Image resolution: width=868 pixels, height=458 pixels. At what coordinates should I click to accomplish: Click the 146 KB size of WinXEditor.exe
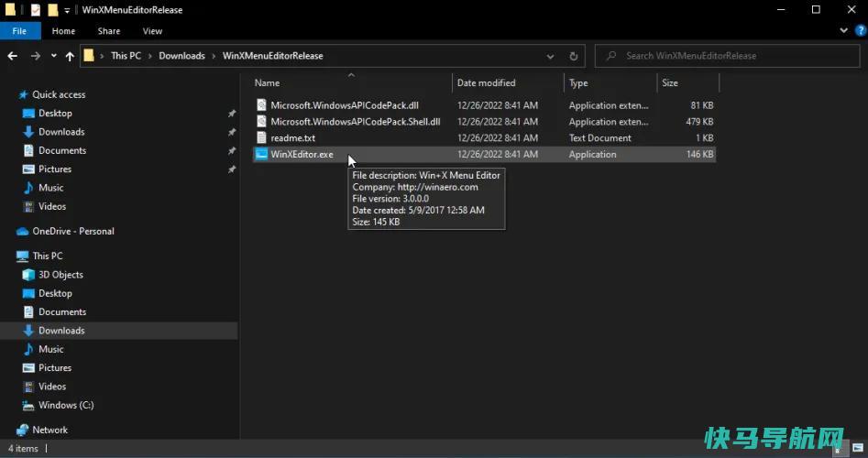click(x=699, y=154)
